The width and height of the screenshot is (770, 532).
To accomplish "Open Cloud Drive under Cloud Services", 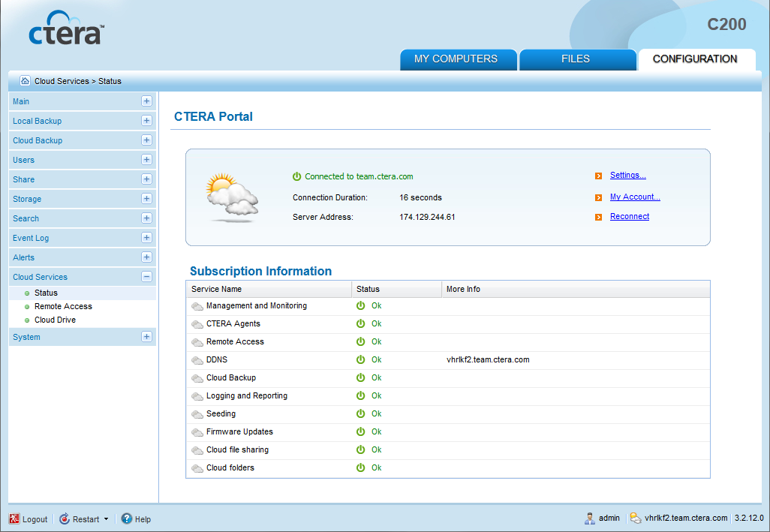I will tap(55, 320).
